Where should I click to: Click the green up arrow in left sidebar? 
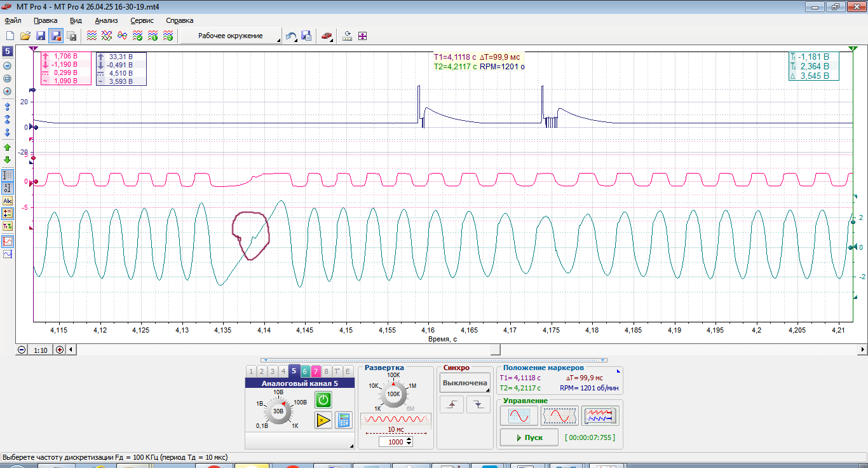(8, 148)
